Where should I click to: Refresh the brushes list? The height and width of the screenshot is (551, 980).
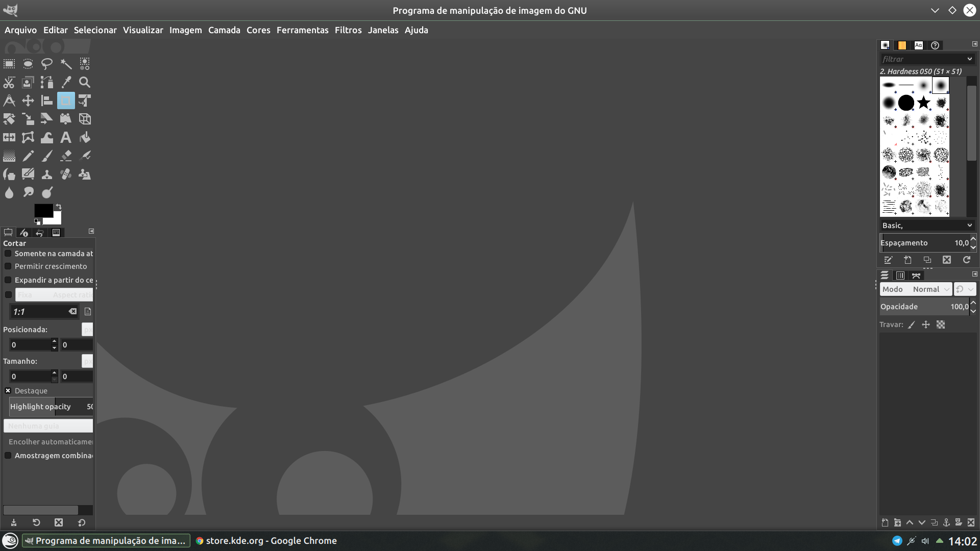click(967, 260)
